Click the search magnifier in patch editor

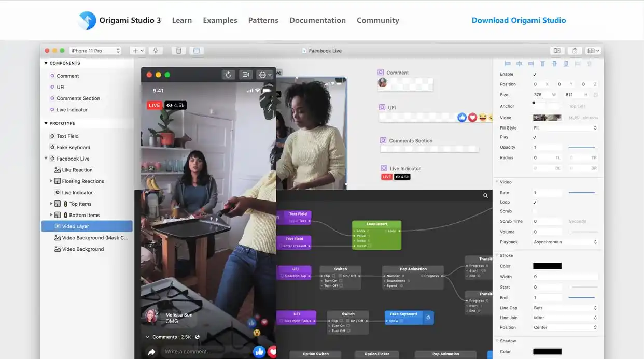pyautogui.click(x=485, y=196)
